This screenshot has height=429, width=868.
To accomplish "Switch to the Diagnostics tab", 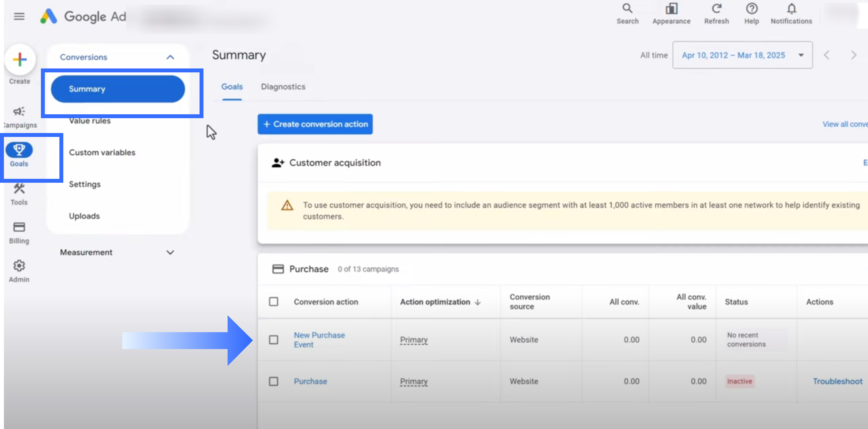I will pos(283,87).
